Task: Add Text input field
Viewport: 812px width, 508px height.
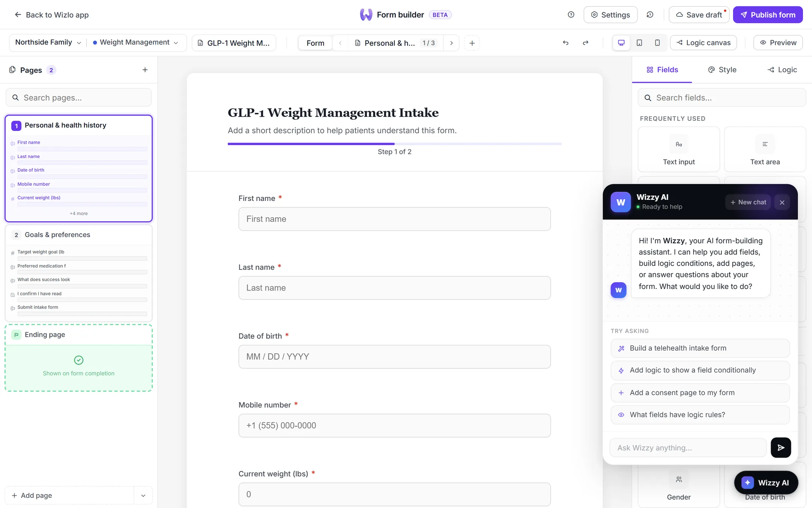Action: [679, 149]
